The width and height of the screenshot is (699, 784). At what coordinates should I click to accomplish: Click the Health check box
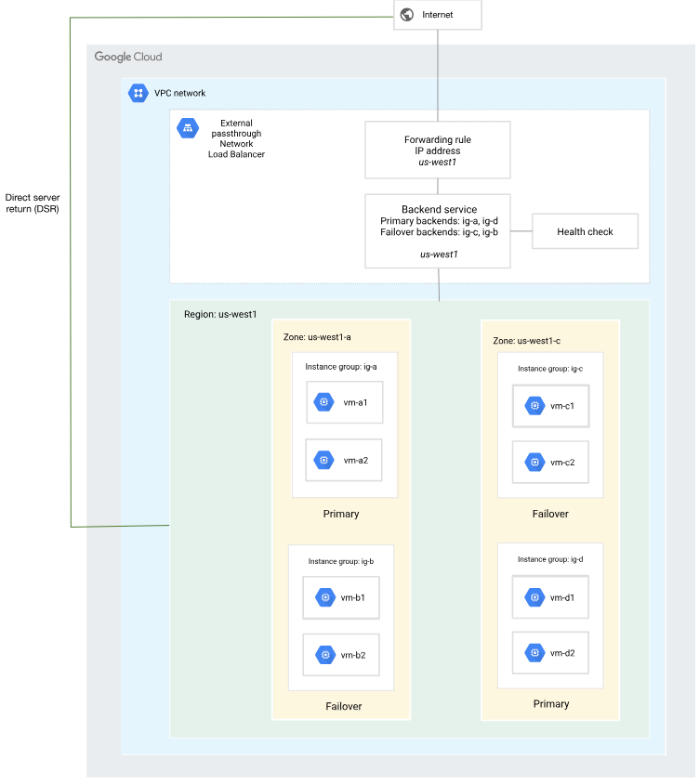pos(585,231)
